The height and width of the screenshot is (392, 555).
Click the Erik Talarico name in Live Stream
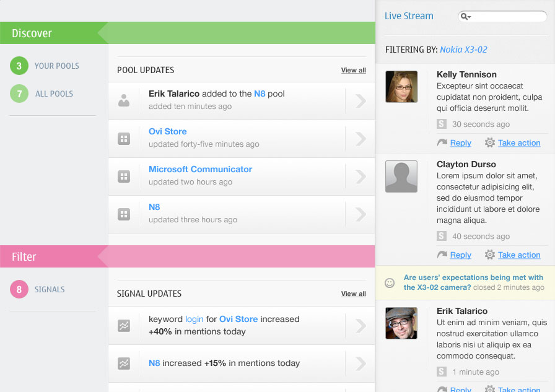(x=462, y=311)
